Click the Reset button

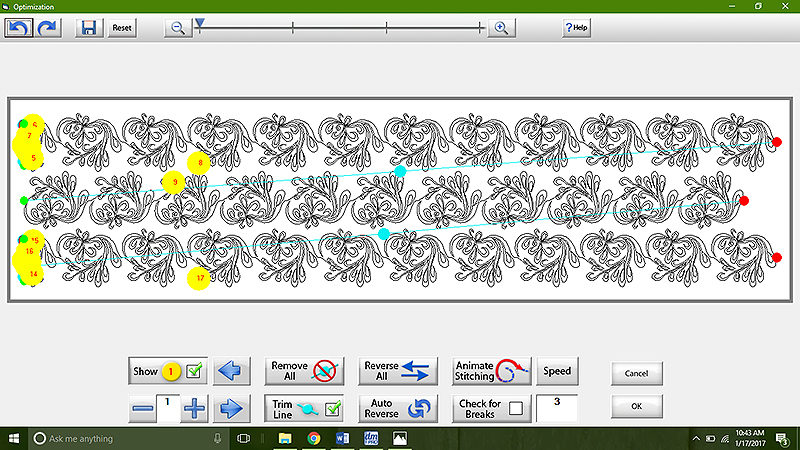(x=122, y=29)
